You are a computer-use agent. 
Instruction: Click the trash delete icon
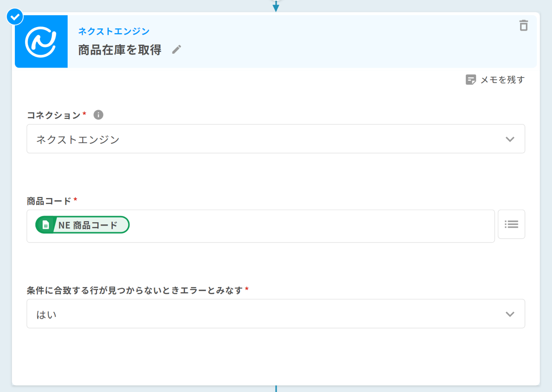click(523, 26)
